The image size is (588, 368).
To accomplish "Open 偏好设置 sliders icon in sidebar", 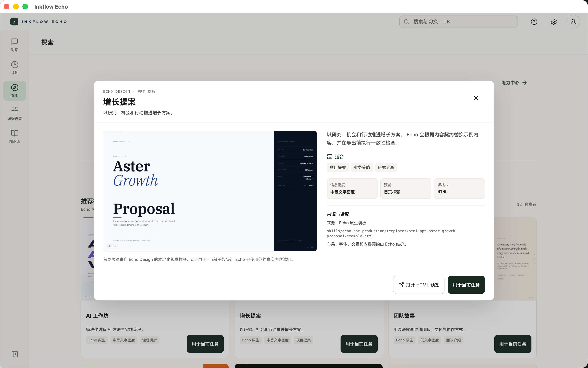I will tap(14, 114).
